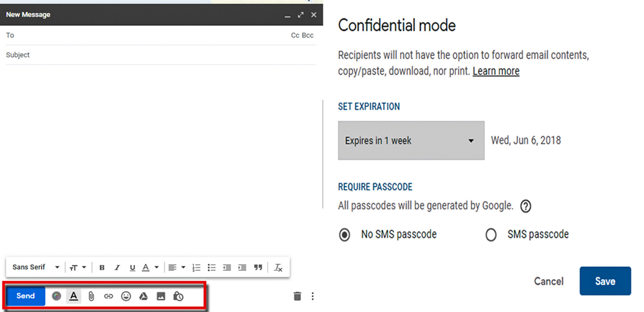Open the Expires in 1 week dropdown

(x=411, y=140)
